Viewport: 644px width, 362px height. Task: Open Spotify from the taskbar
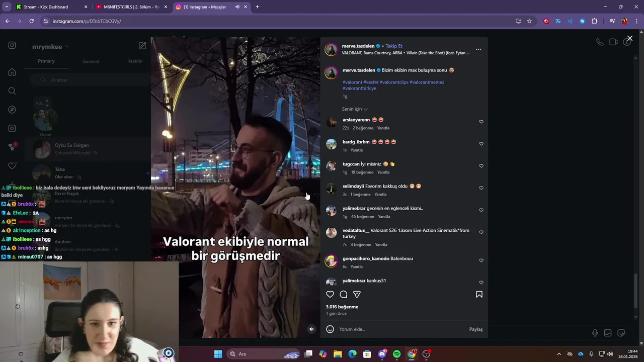(397, 354)
